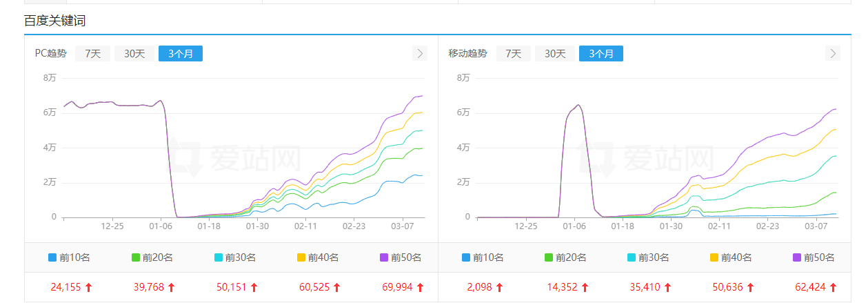The height and width of the screenshot is (303, 868).
Task: Click purple 前50名 swatch in mobile legend
Action: tap(798, 257)
